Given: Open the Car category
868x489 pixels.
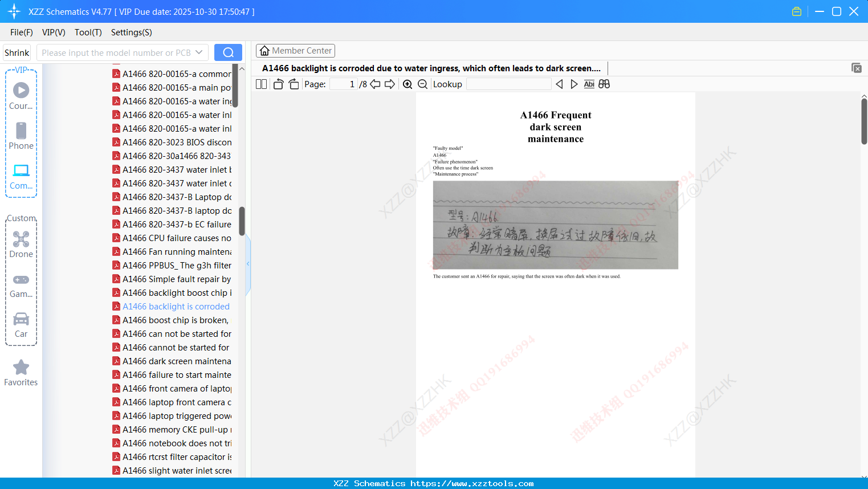Looking at the screenshot, I should tap(21, 325).
